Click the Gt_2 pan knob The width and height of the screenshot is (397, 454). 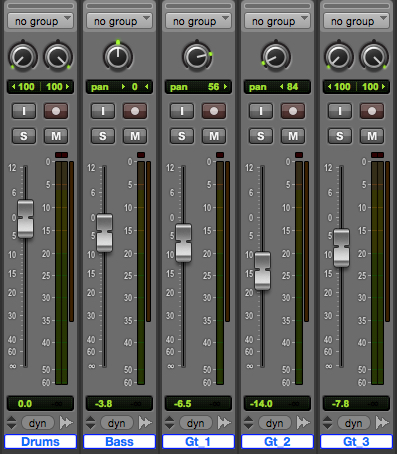tap(276, 57)
